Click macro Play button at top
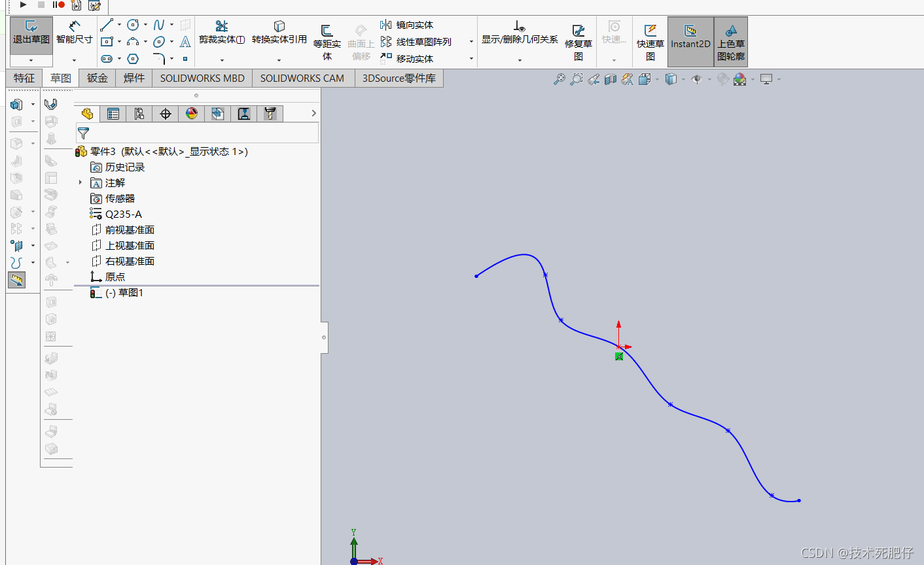This screenshot has height=565, width=924. [x=24, y=5]
